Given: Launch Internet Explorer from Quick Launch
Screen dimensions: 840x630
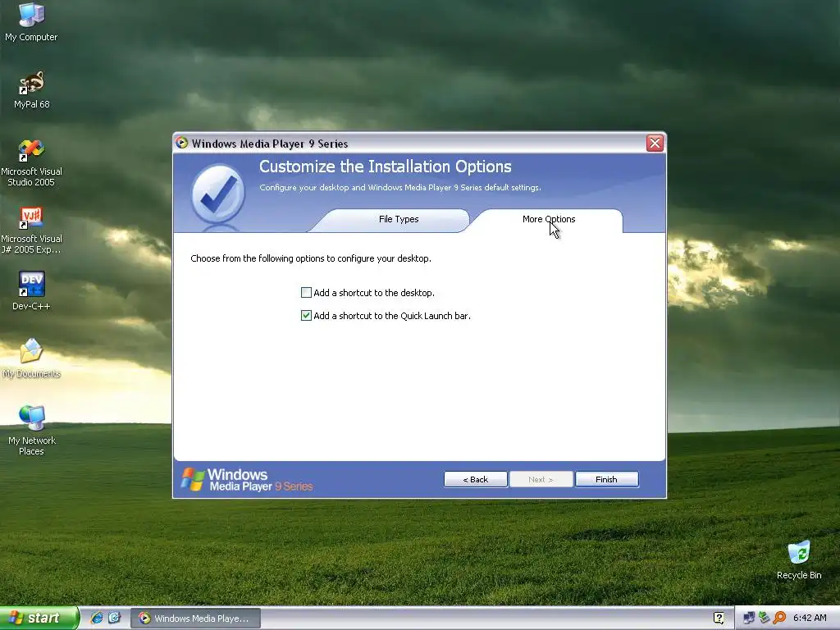Looking at the screenshot, I should [97, 618].
